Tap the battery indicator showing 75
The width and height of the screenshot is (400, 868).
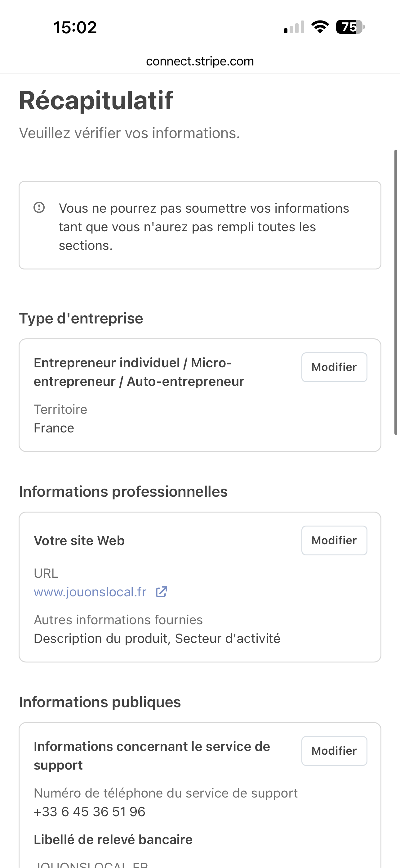click(350, 27)
